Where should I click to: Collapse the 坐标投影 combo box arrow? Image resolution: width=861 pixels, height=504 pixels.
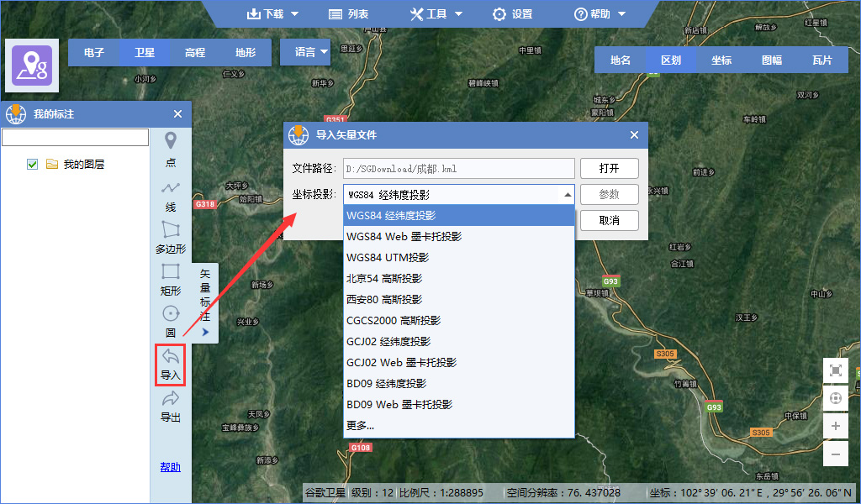568,195
